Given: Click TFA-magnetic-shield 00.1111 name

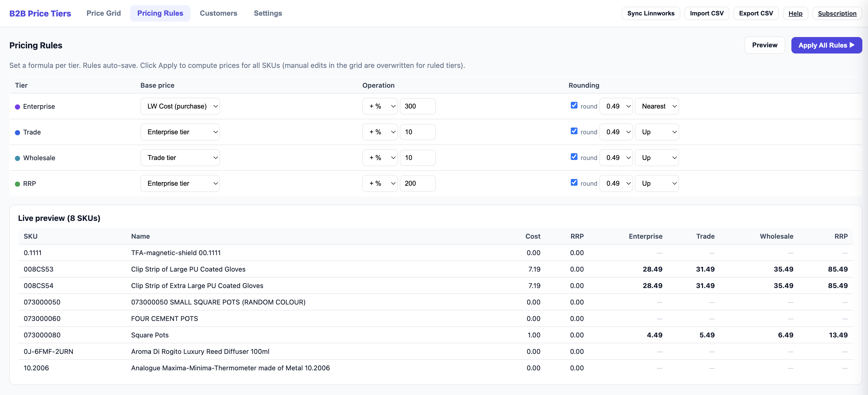Looking at the screenshot, I should pyautogui.click(x=176, y=253).
